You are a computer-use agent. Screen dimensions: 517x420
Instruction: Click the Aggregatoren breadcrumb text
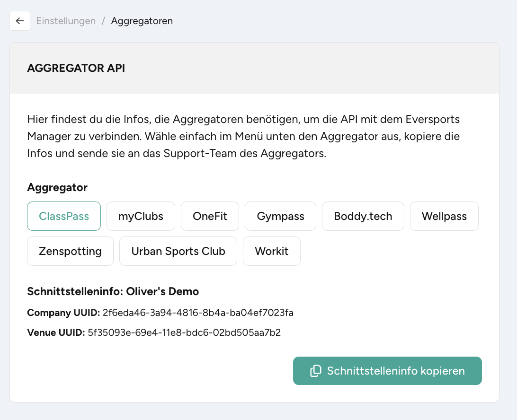point(142,21)
